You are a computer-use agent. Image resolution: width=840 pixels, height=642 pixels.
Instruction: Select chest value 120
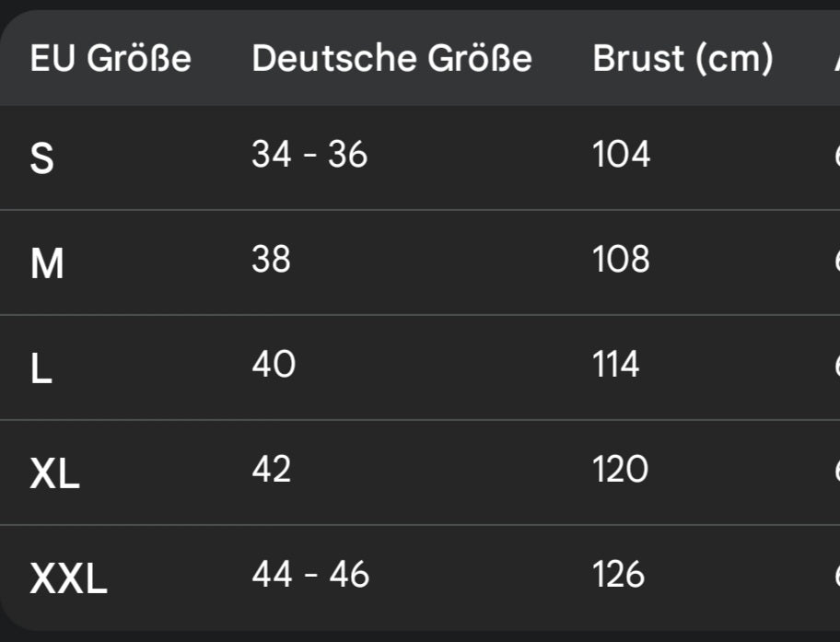click(x=622, y=470)
